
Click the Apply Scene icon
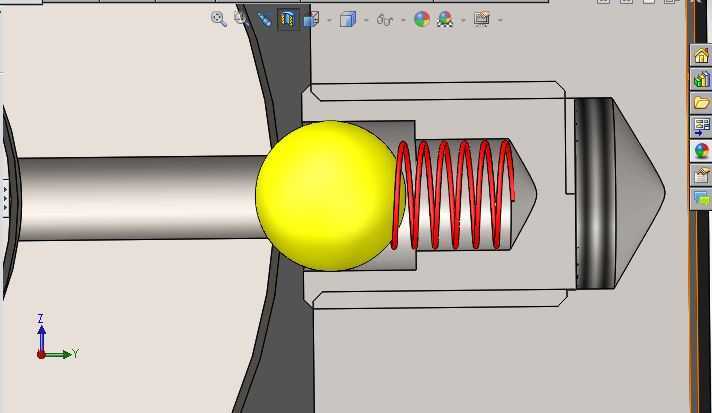tap(445, 20)
